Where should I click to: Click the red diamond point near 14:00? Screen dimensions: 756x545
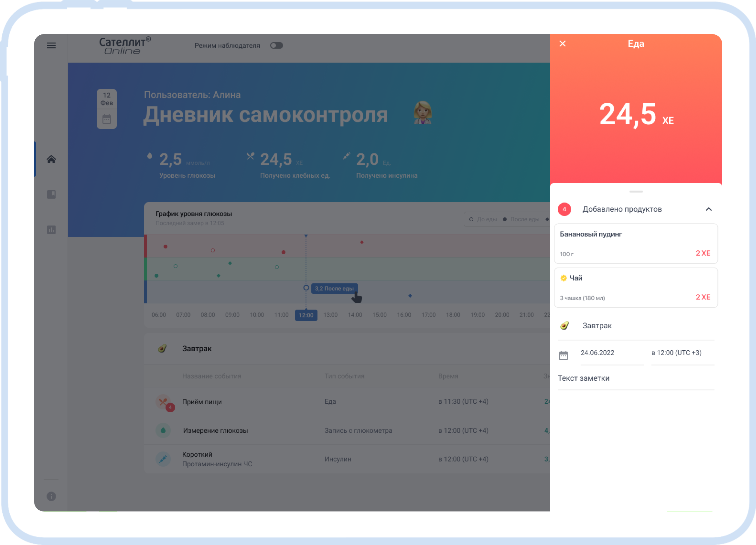click(362, 242)
